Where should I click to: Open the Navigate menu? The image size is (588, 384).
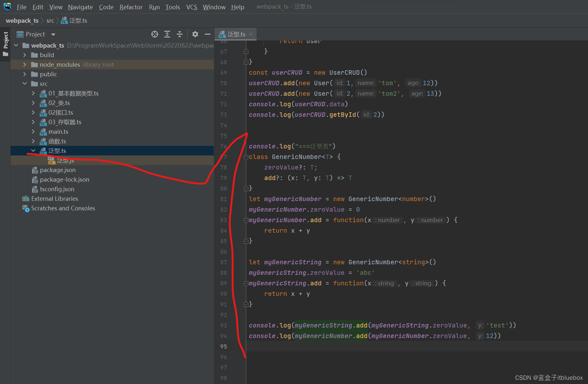[80, 7]
